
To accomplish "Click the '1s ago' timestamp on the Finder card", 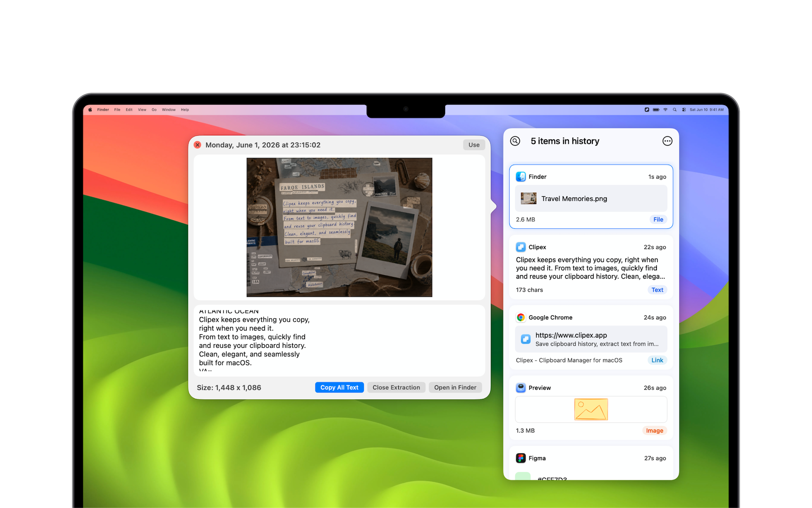I will 657,177.
